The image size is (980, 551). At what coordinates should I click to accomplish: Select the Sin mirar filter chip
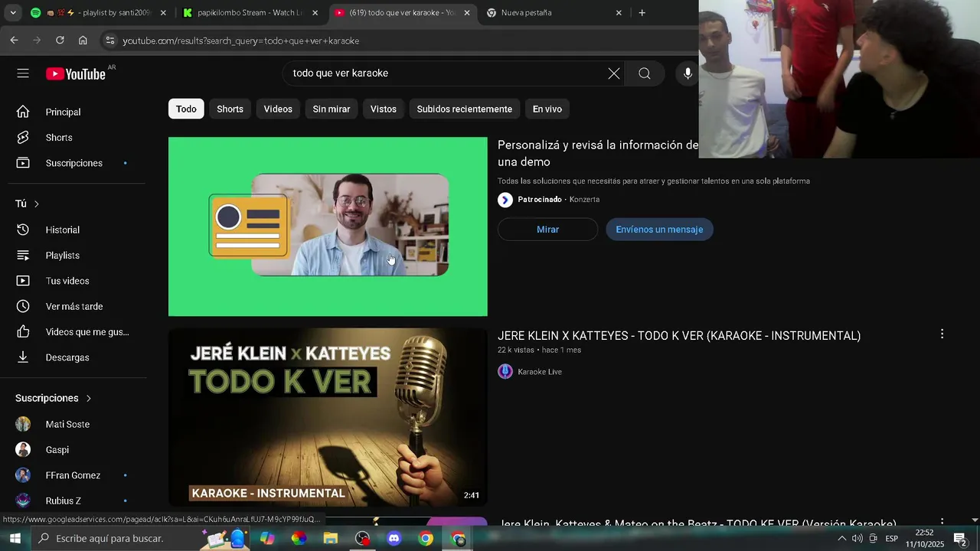coord(331,109)
